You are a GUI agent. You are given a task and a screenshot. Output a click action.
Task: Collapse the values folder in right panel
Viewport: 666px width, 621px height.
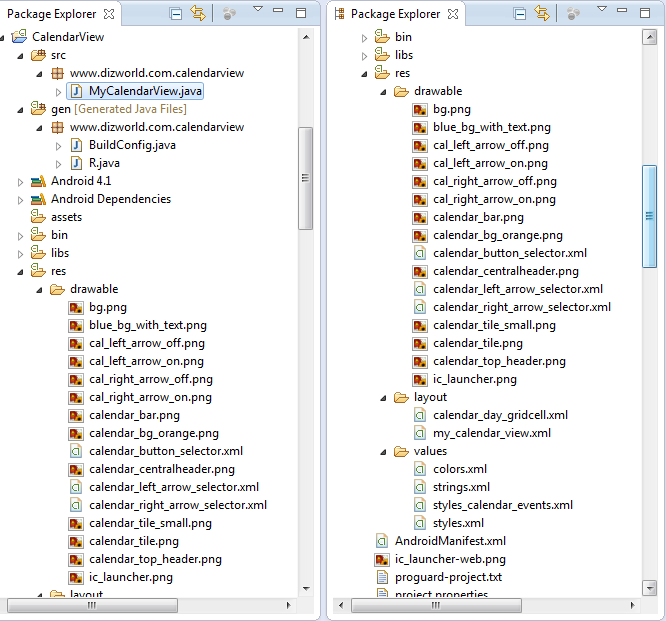click(x=384, y=452)
